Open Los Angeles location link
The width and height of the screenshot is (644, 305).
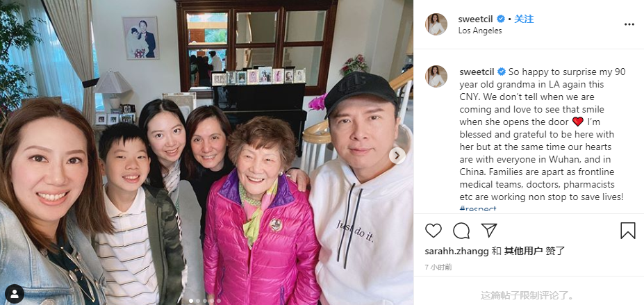[x=480, y=31]
